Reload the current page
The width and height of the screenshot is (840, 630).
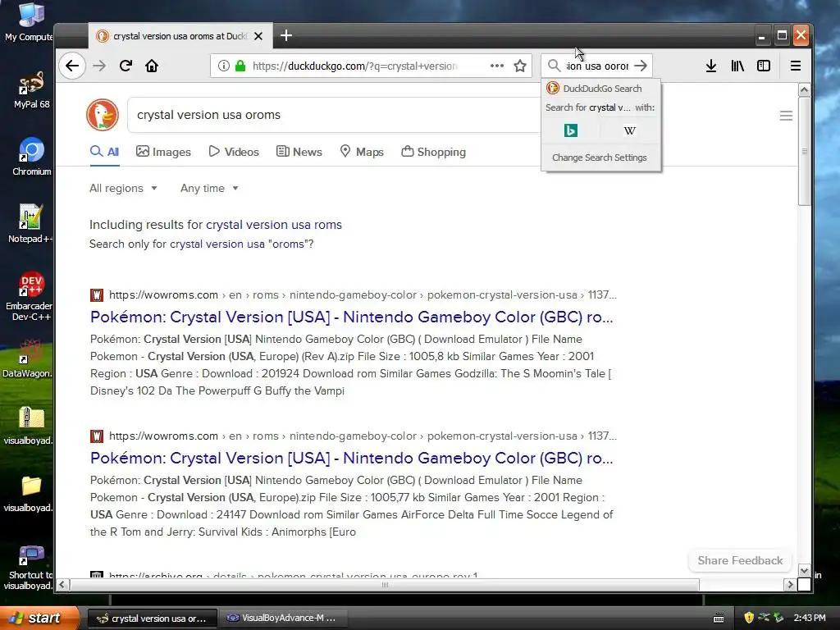click(x=126, y=66)
